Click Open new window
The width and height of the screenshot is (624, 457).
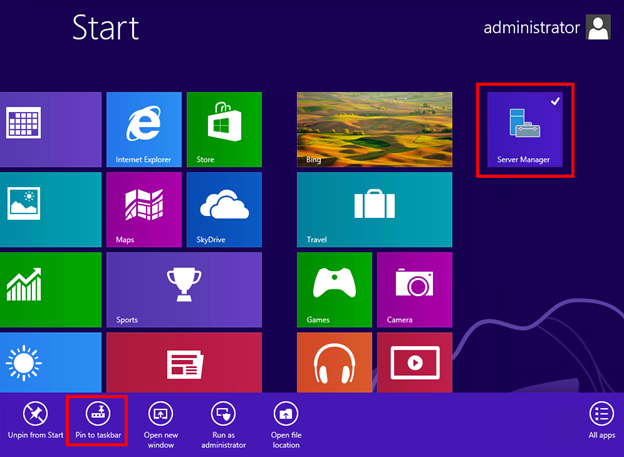point(161,425)
